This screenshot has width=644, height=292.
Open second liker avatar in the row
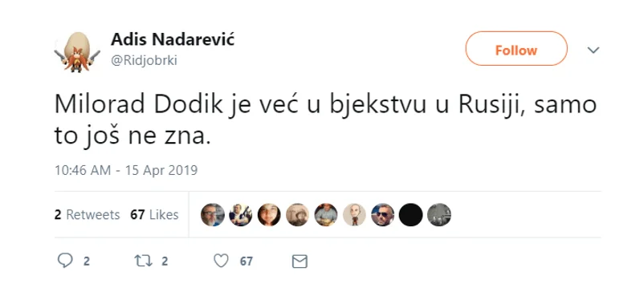[x=241, y=215]
